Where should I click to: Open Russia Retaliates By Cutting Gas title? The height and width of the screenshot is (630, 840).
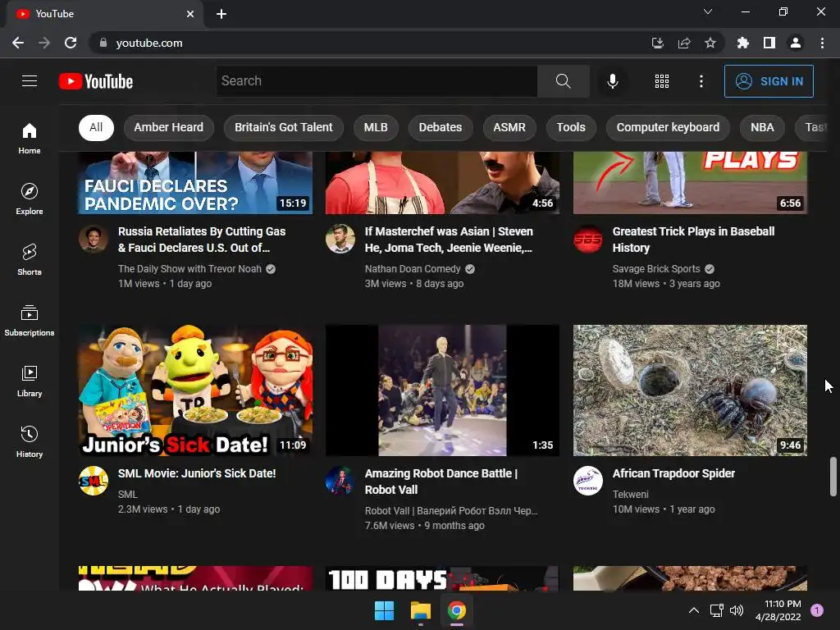click(x=202, y=240)
